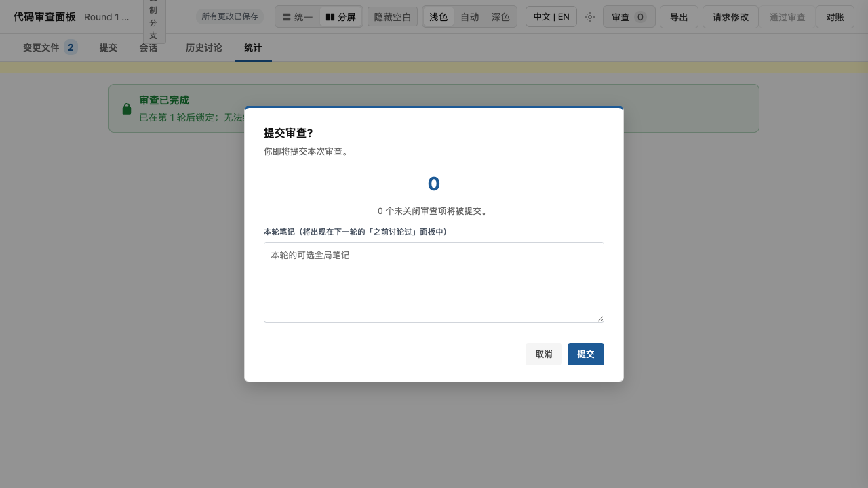Toggle 隐藏空白 whitespace option
Viewport: 868px width, 488px height.
(393, 17)
